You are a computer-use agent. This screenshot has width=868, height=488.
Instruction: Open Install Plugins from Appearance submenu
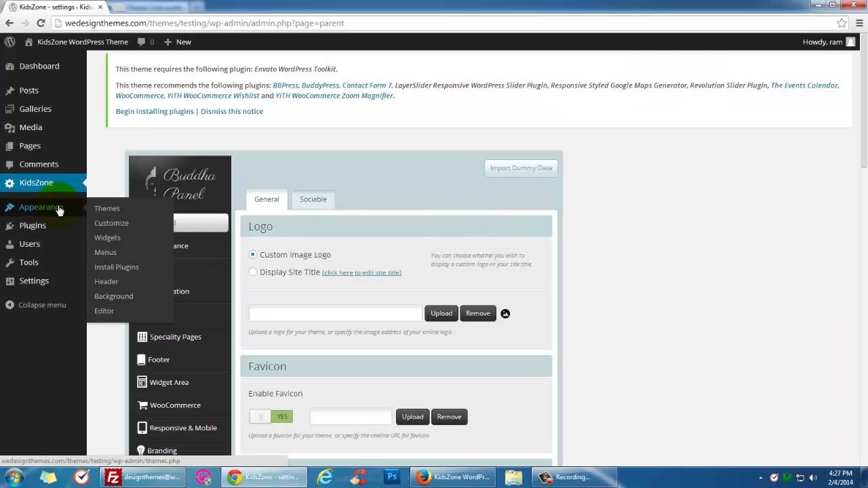pos(117,267)
